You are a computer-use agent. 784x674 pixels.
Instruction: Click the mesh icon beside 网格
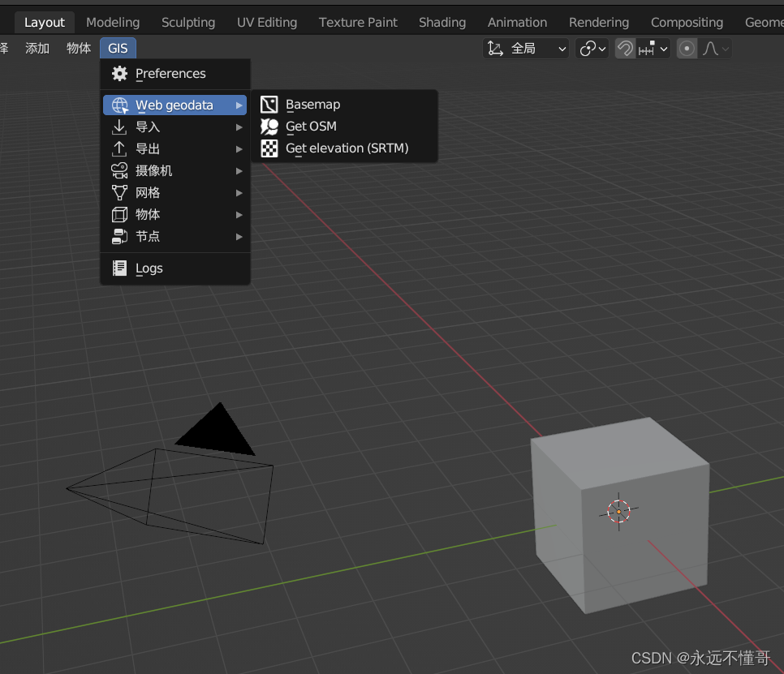pyautogui.click(x=119, y=193)
